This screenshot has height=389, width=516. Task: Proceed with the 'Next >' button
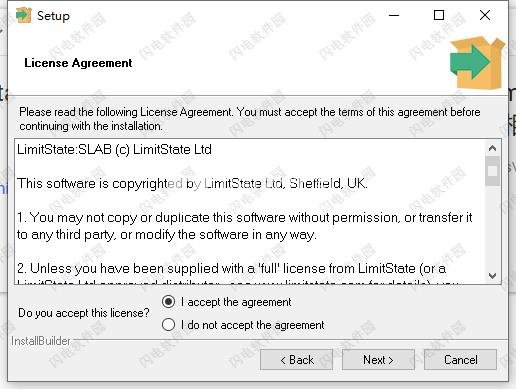[x=378, y=360]
